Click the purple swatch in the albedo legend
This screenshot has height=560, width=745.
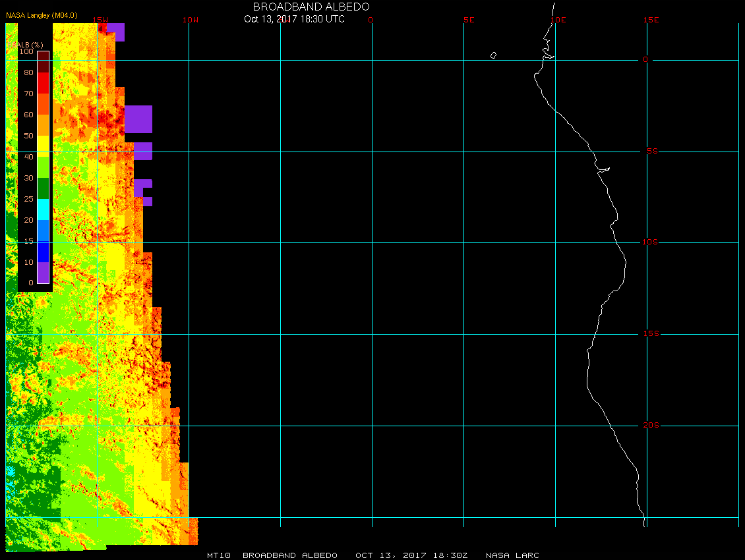(x=43, y=273)
